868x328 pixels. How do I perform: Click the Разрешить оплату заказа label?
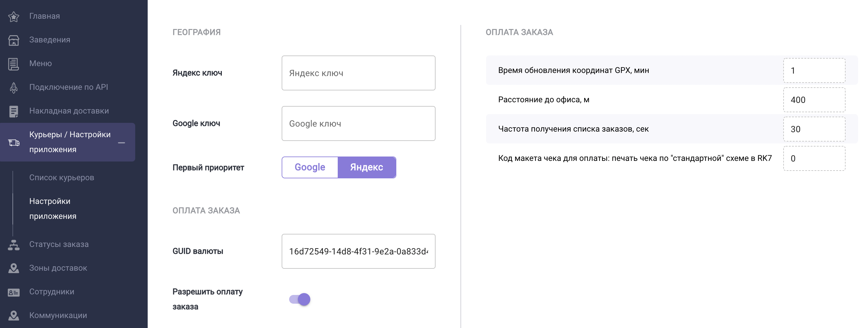coord(207,299)
